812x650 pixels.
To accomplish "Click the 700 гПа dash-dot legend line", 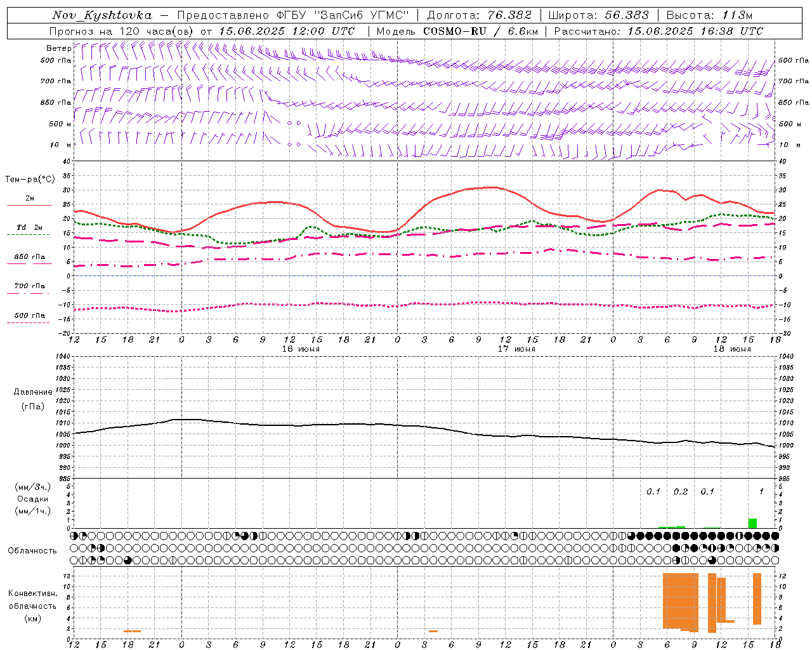I will pyautogui.click(x=29, y=293).
